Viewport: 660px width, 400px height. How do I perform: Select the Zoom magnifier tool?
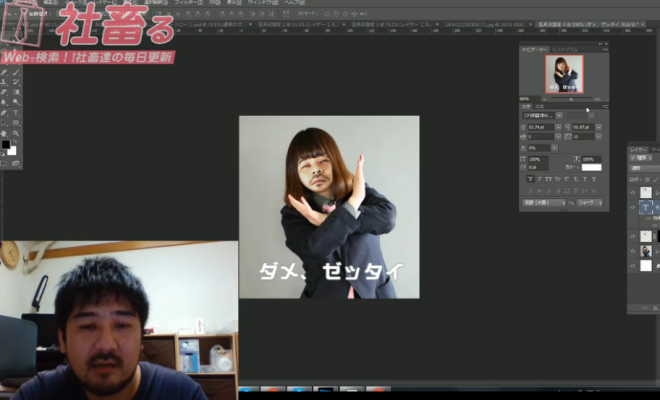pyautogui.click(x=15, y=133)
